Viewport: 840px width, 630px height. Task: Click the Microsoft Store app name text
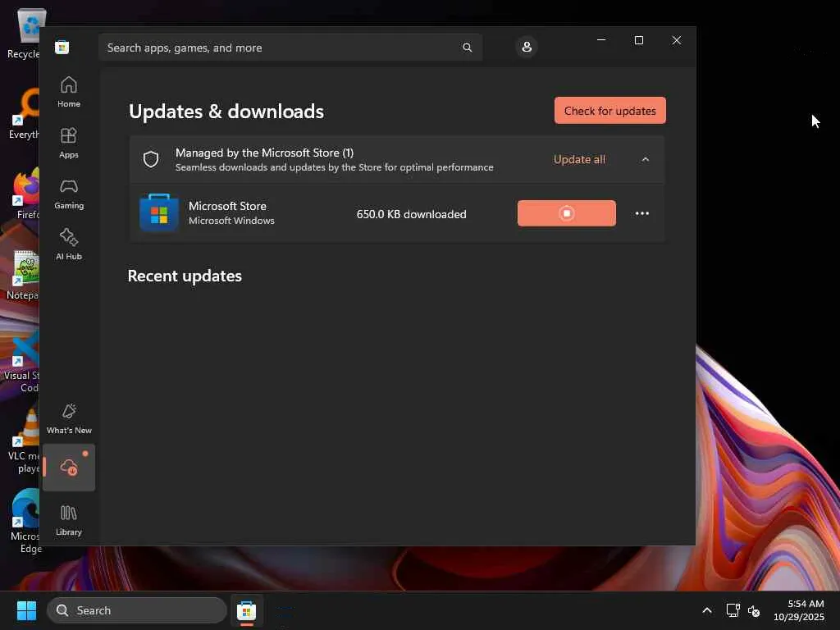[x=227, y=206]
